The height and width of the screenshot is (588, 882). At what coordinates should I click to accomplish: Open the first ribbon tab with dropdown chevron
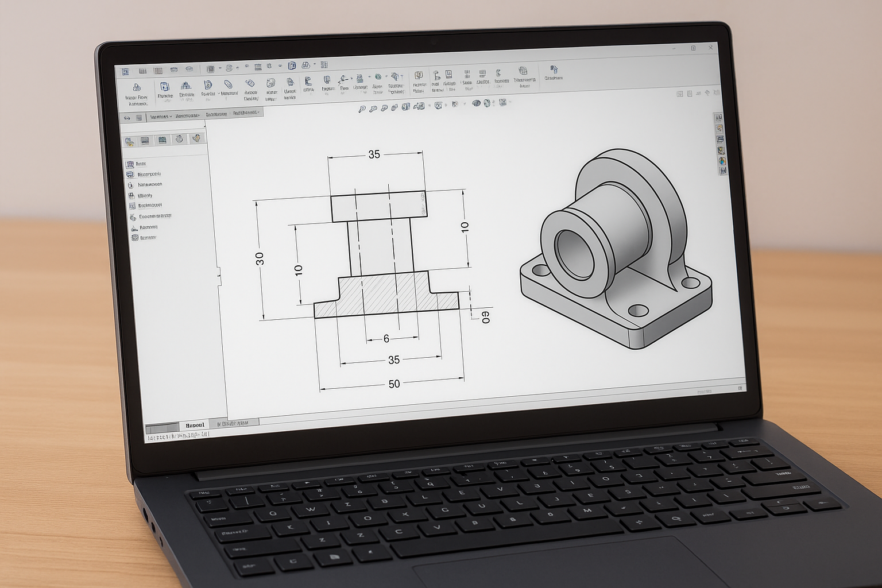point(161,117)
